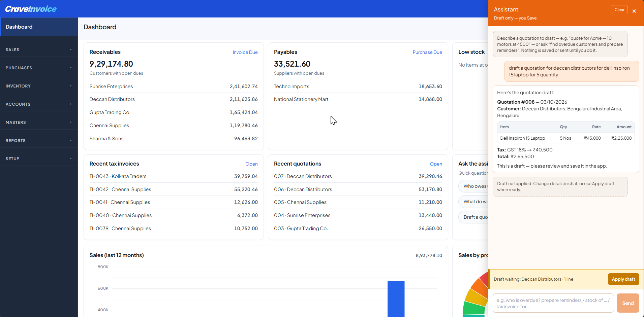
Task: Click the Clear button in Assistant
Action: tap(619, 10)
